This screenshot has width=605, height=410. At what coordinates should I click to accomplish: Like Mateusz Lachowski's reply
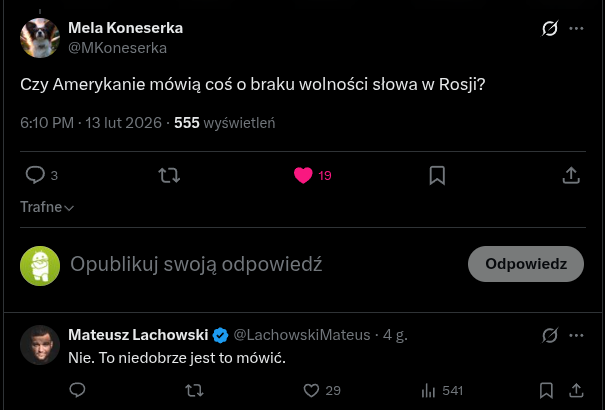[x=311, y=390]
